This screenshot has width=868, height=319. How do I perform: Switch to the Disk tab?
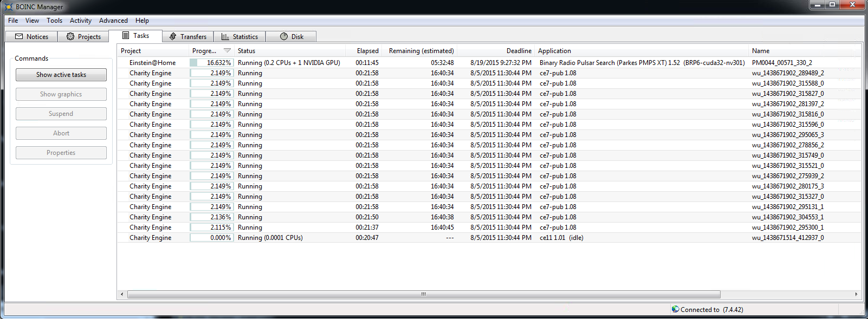(x=292, y=36)
